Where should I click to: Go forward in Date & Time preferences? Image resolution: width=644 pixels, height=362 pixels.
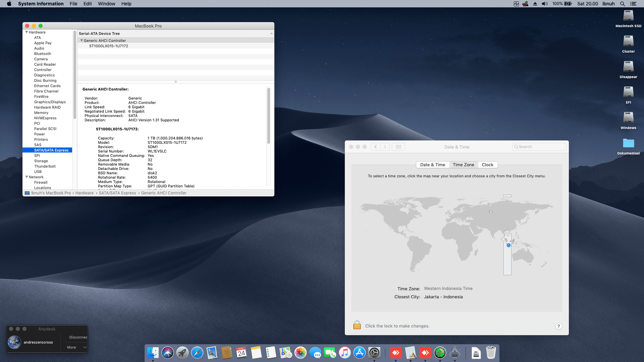click(x=385, y=147)
